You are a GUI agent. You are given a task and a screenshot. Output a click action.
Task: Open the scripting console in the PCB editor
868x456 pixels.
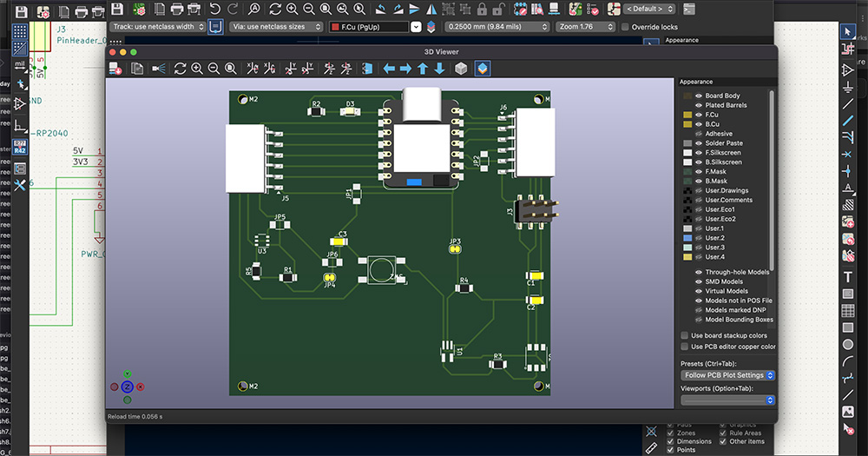(688, 9)
